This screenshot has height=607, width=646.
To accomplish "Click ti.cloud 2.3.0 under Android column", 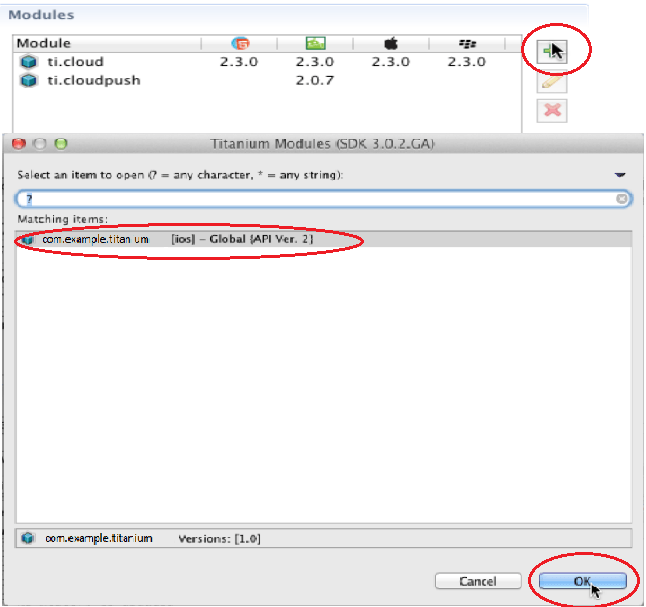I will [315, 62].
